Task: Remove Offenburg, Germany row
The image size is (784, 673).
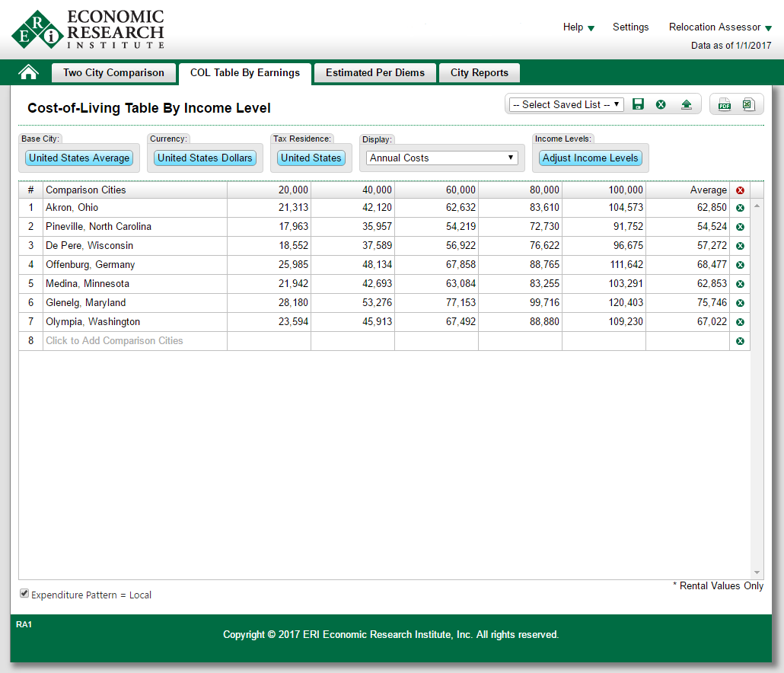Action: coord(740,265)
